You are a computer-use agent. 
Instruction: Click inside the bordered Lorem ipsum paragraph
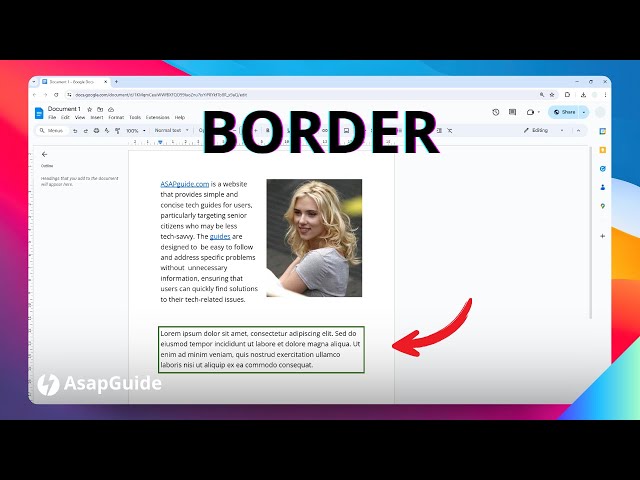point(261,349)
